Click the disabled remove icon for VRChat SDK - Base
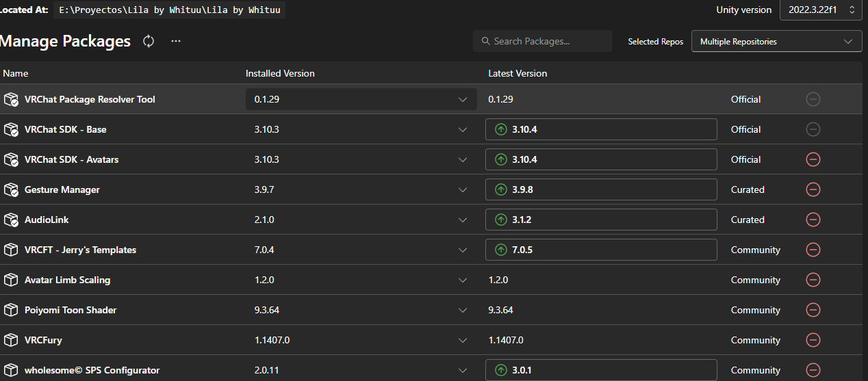Image resolution: width=868 pixels, height=381 pixels. [813, 129]
